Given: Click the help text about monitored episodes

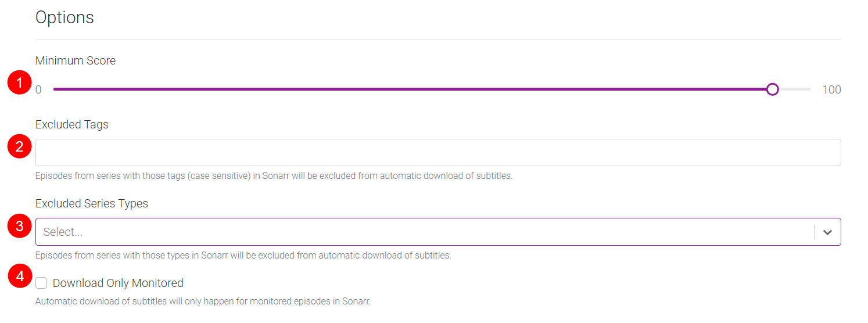Looking at the screenshot, I should click(203, 302).
